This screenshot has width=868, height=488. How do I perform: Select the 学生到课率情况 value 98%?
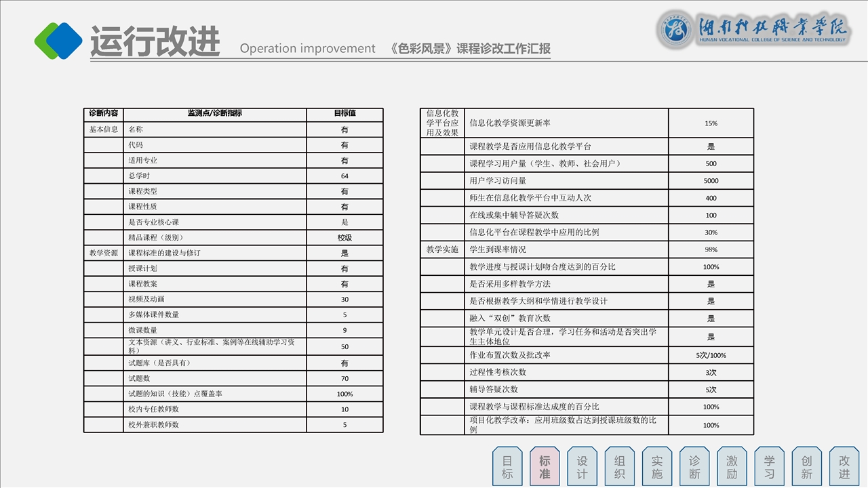point(711,249)
